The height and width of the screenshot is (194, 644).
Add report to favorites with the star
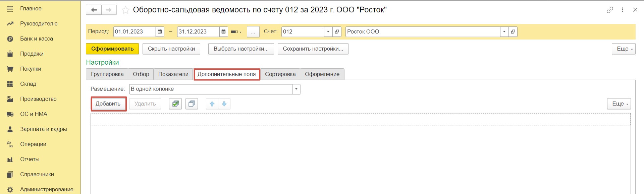point(125,10)
